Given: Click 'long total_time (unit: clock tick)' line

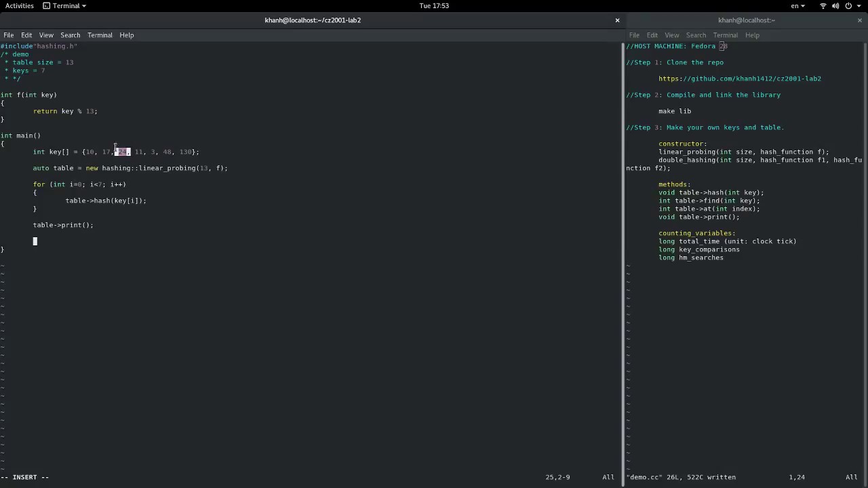Looking at the screenshot, I should (x=728, y=241).
